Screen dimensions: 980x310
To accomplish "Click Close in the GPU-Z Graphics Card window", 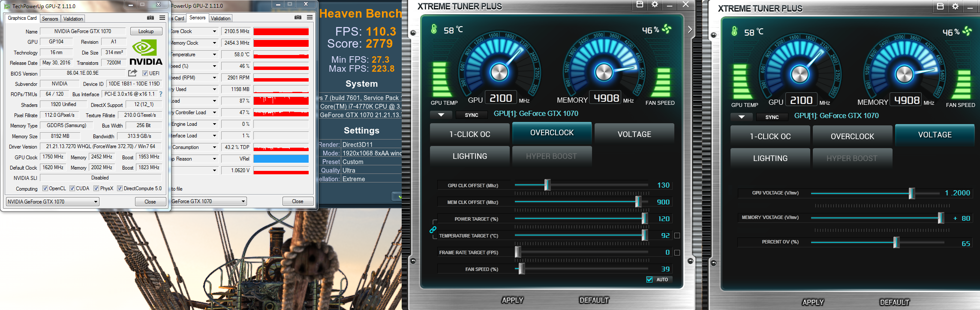I will coord(150,201).
